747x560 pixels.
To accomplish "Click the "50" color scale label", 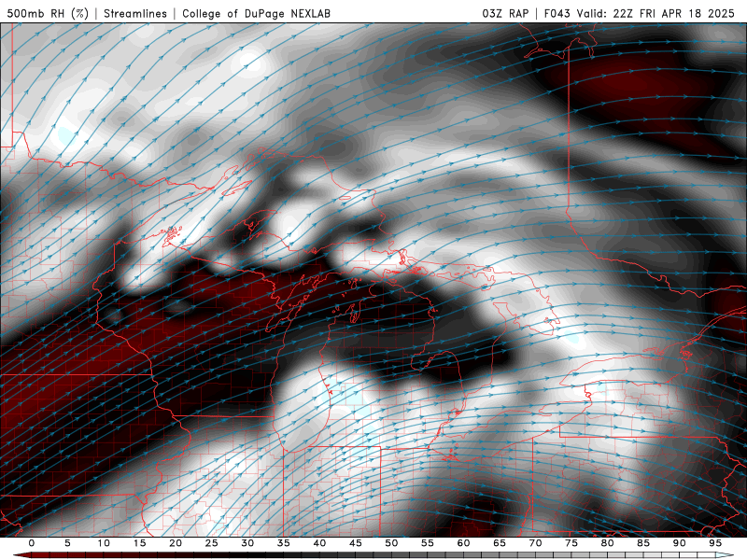I will tap(391, 543).
